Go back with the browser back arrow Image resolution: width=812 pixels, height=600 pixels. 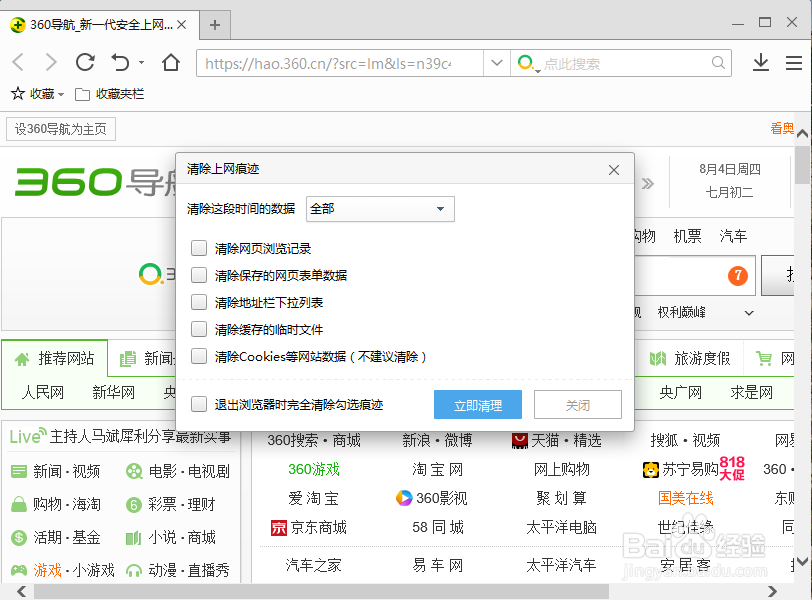click(x=18, y=63)
